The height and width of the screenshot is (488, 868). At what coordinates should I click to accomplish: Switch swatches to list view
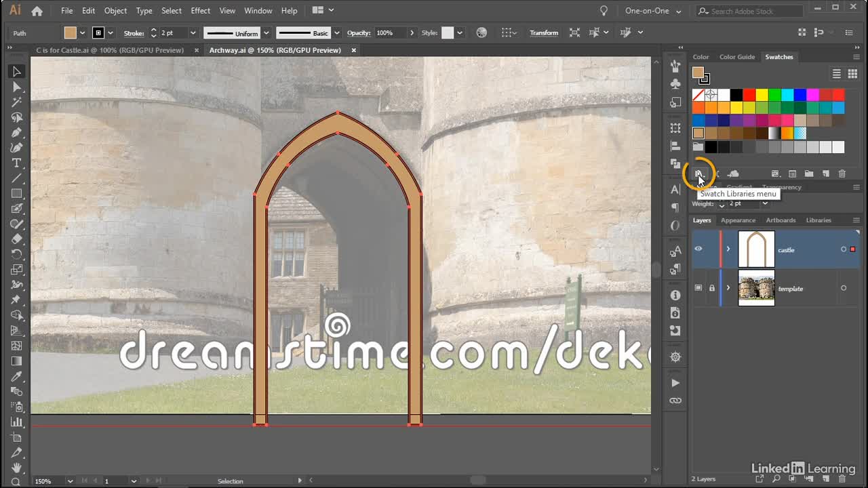837,74
